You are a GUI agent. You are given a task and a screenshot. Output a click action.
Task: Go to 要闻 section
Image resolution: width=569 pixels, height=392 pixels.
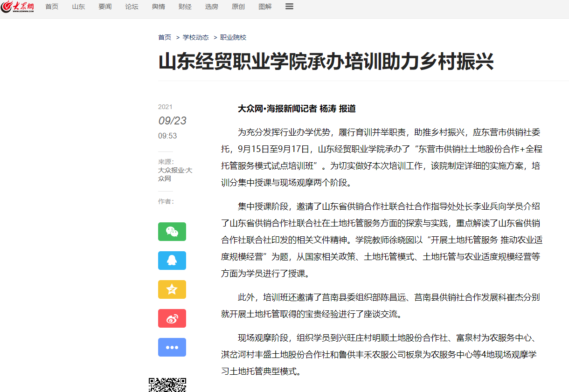pyautogui.click(x=105, y=7)
